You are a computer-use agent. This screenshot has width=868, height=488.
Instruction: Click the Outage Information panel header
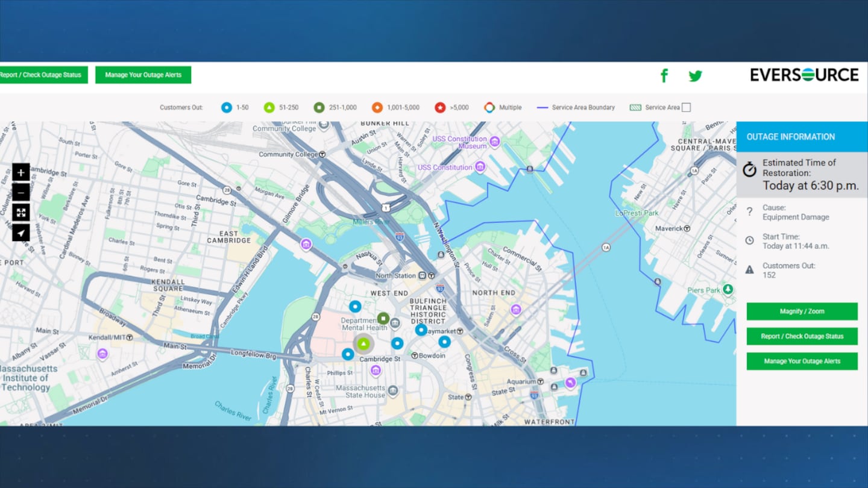point(802,137)
